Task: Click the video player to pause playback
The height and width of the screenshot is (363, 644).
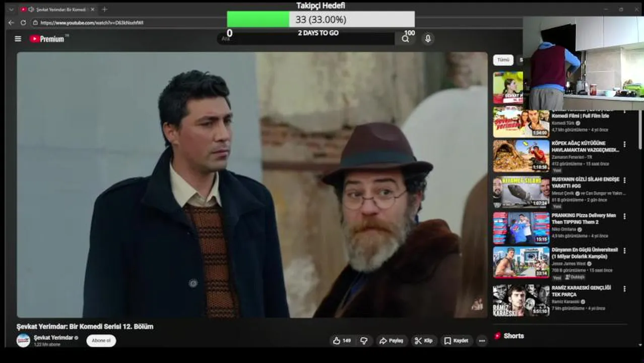Action: click(x=252, y=185)
